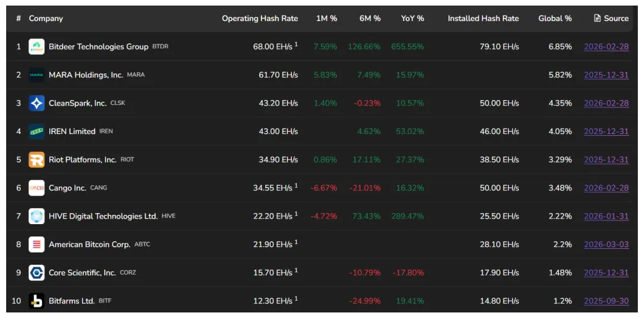This screenshot has width=644, height=318.
Task: Click Cango's -21.01% six-month value
Action: point(365,188)
